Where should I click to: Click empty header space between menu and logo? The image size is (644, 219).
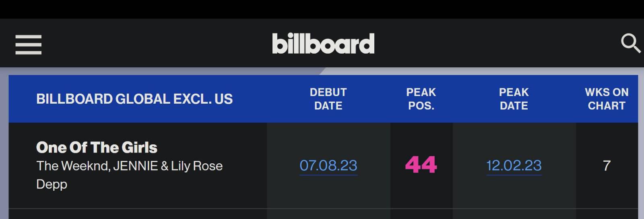click(157, 44)
